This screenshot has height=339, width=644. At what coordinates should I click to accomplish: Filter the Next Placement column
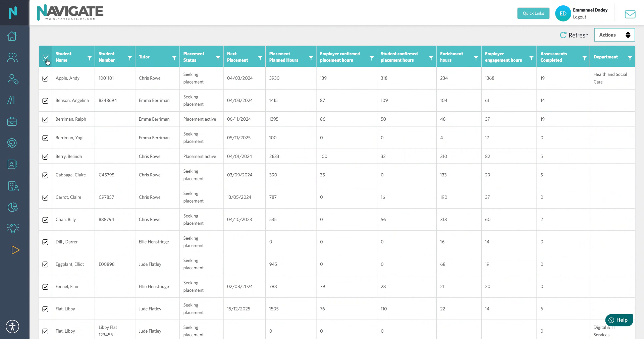260,58
